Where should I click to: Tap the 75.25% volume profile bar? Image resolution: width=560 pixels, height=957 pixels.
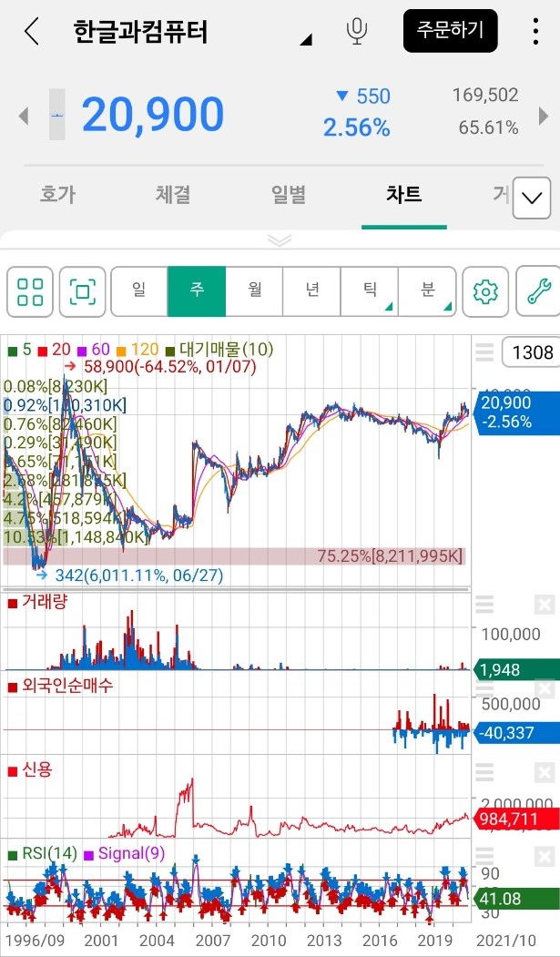pos(234,556)
